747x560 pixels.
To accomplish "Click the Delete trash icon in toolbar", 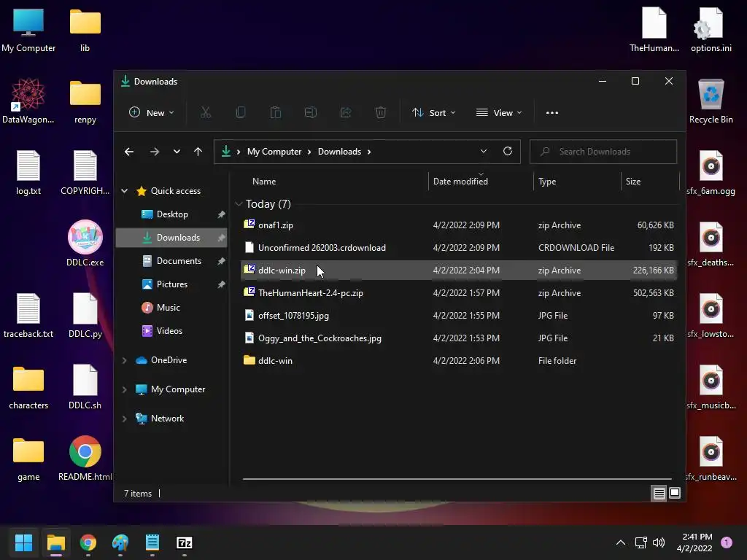I will point(381,112).
